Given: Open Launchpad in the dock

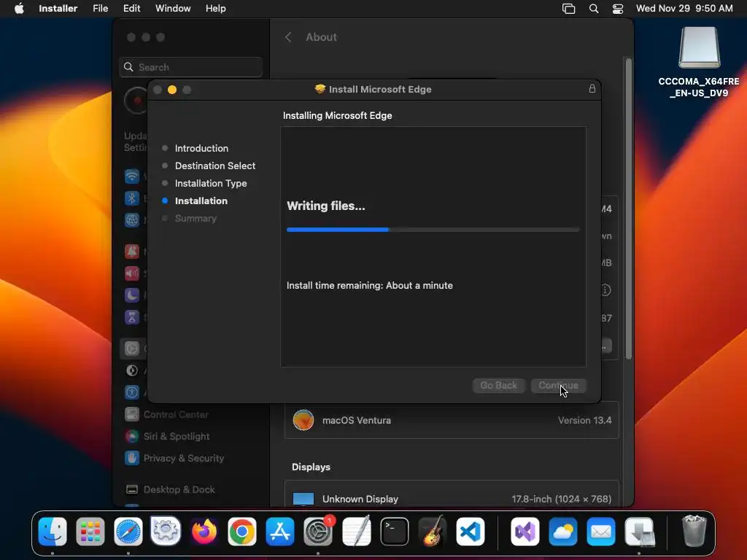Looking at the screenshot, I should point(90,531).
